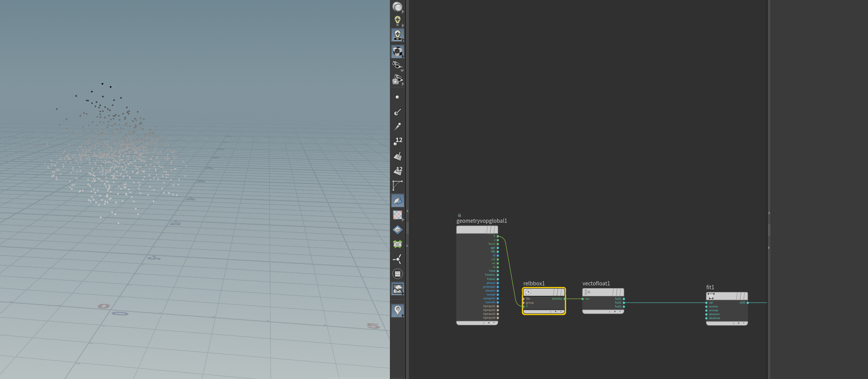Select the fit1 node name label
This screenshot has width=868, height=379.
point(710,287)
